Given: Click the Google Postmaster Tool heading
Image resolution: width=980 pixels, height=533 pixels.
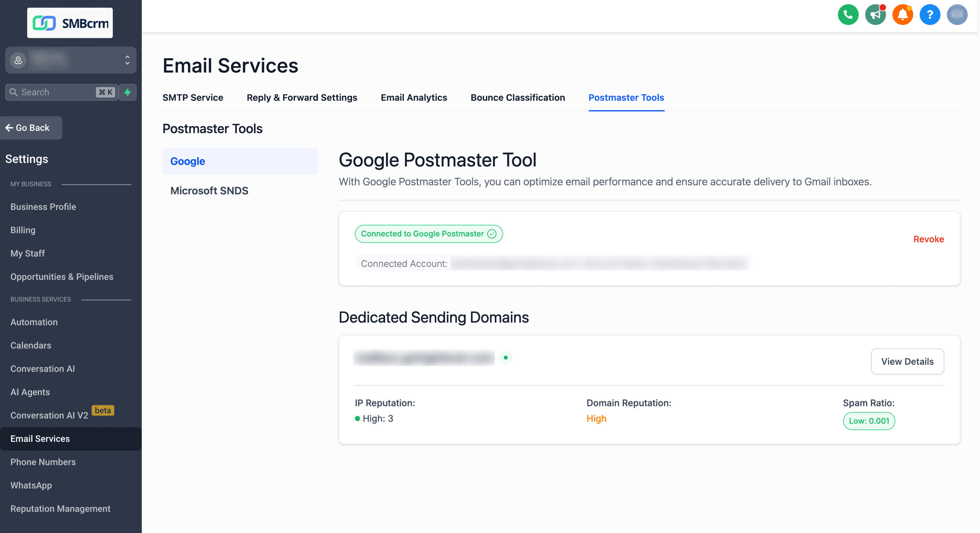Looking at the screenshot, I should coord(437,160).
